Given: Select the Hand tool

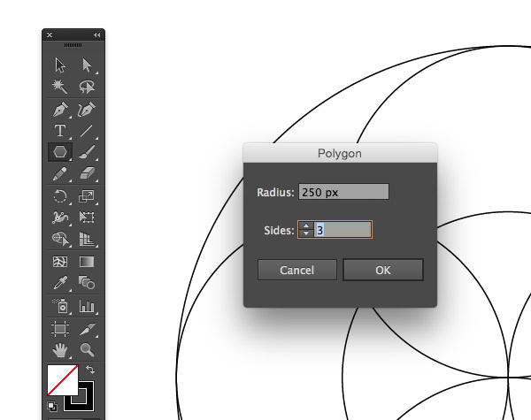Looking at the screenshot, I should tap(60, 349).
